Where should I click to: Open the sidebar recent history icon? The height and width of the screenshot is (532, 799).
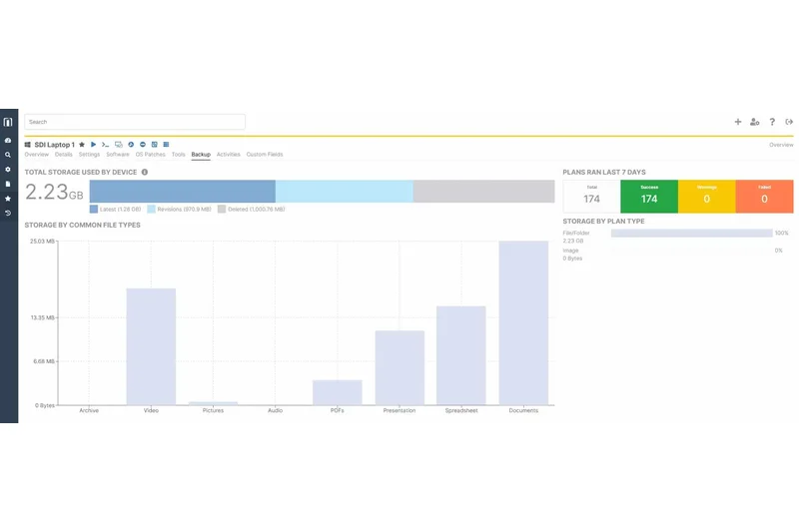click(x=8, y=213)
